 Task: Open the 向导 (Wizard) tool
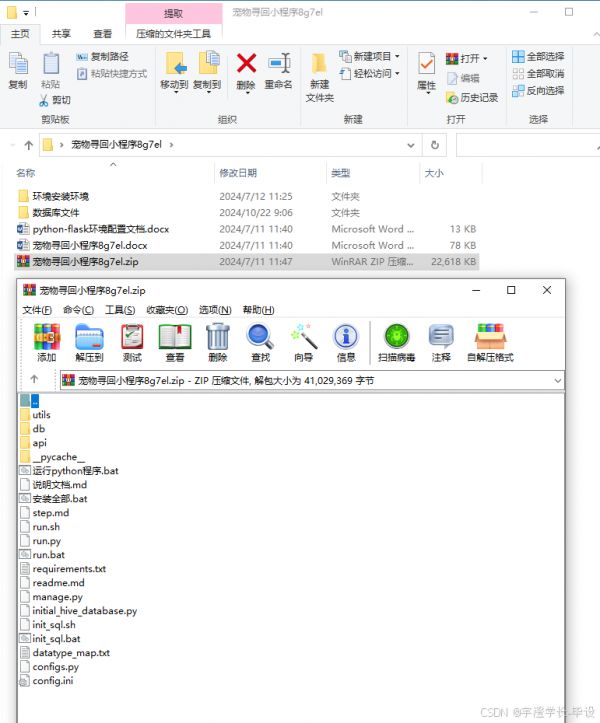[x=303, y=342]
